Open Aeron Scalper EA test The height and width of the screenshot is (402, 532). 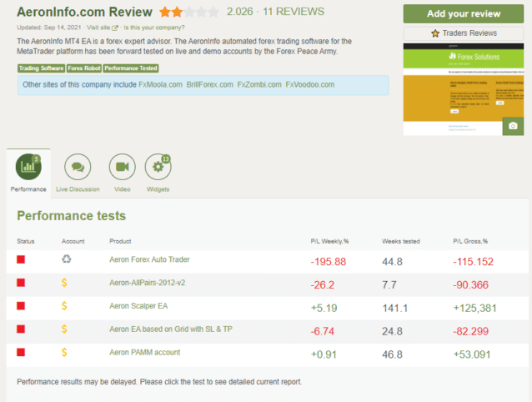pyautogui.click(x=138, y=306)
